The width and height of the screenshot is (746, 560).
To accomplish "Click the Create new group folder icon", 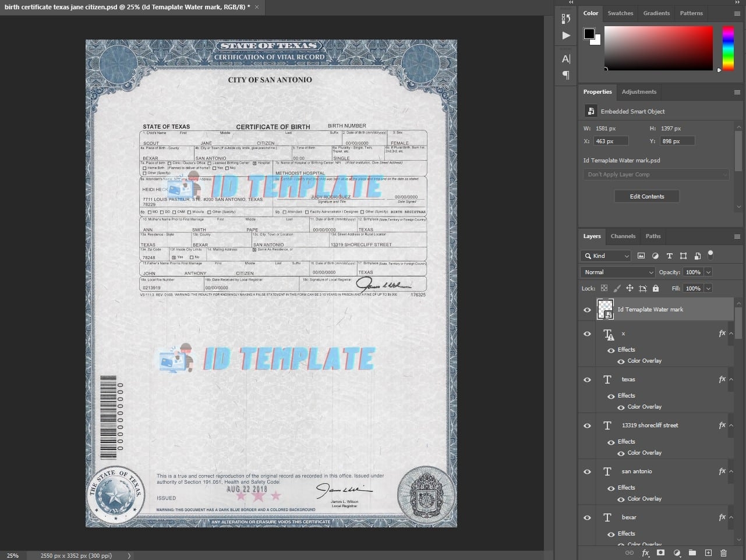I will coord(692,552).
